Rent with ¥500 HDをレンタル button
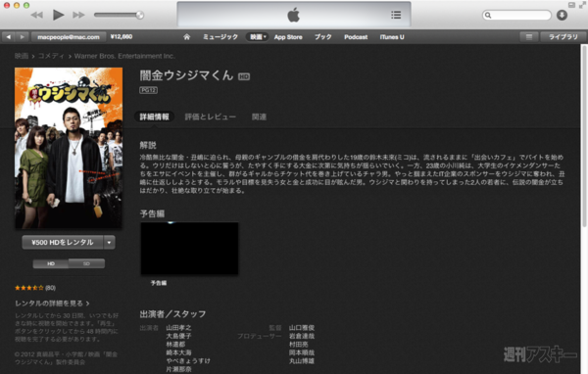 [63, 243]
